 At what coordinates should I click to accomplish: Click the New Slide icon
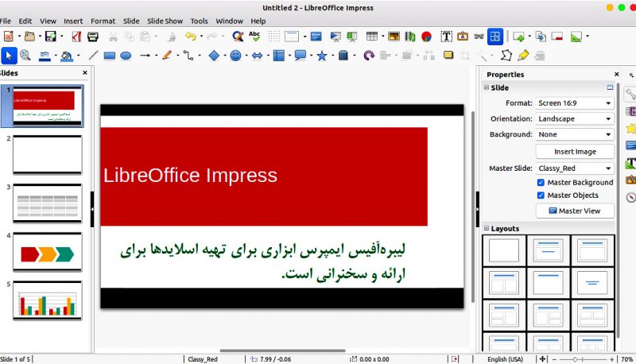pyautogui.click(x=518, y=37)
